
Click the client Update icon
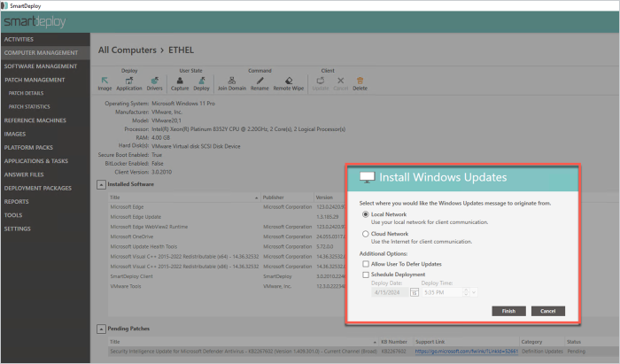[x=321, y=81]
